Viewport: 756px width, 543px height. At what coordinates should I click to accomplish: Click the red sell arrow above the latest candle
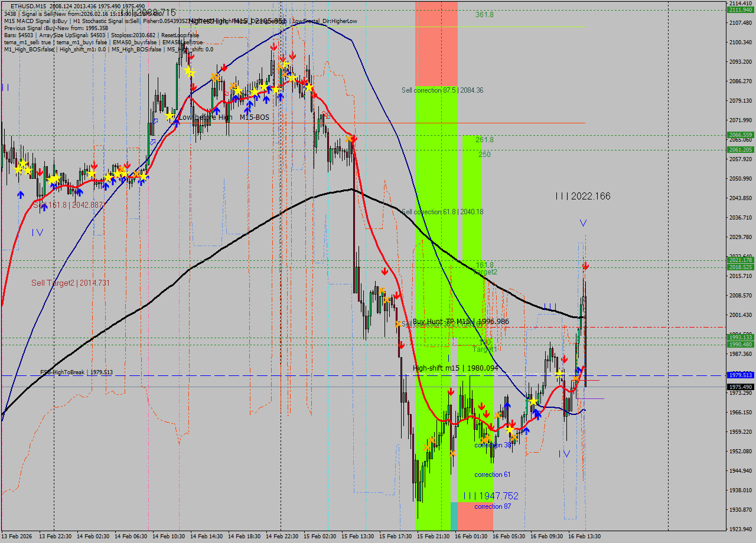tap(585, 266)
